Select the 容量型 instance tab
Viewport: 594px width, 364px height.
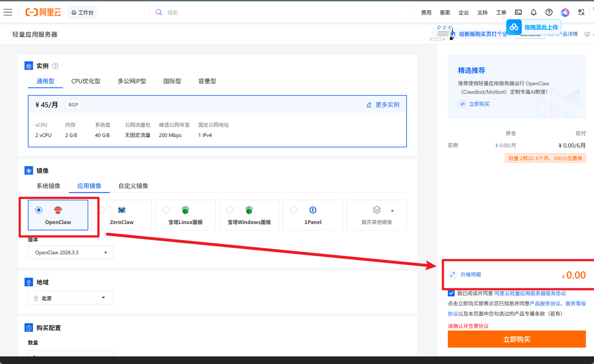tap(207, 81)
